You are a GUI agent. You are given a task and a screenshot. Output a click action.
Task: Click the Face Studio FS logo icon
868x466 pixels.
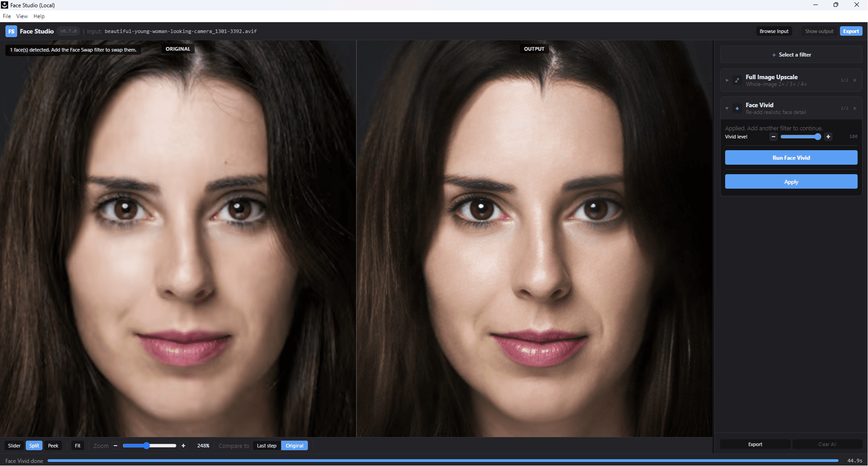click(11, 31)
